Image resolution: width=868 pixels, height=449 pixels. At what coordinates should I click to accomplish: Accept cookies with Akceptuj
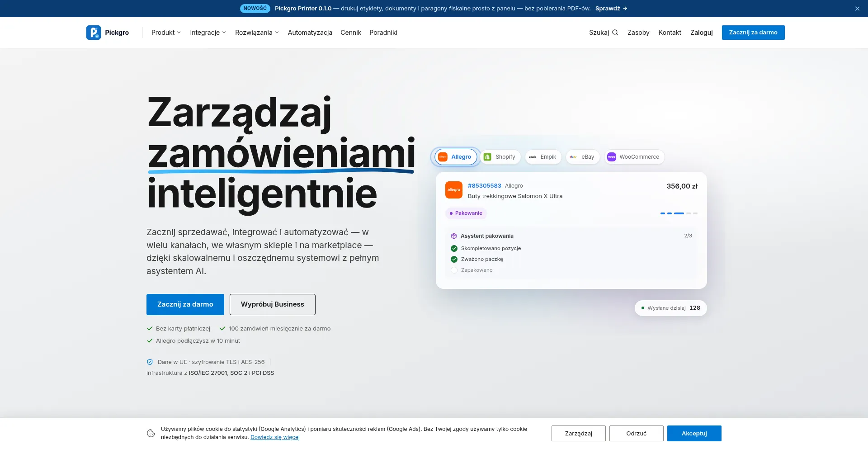click(694, 433)
